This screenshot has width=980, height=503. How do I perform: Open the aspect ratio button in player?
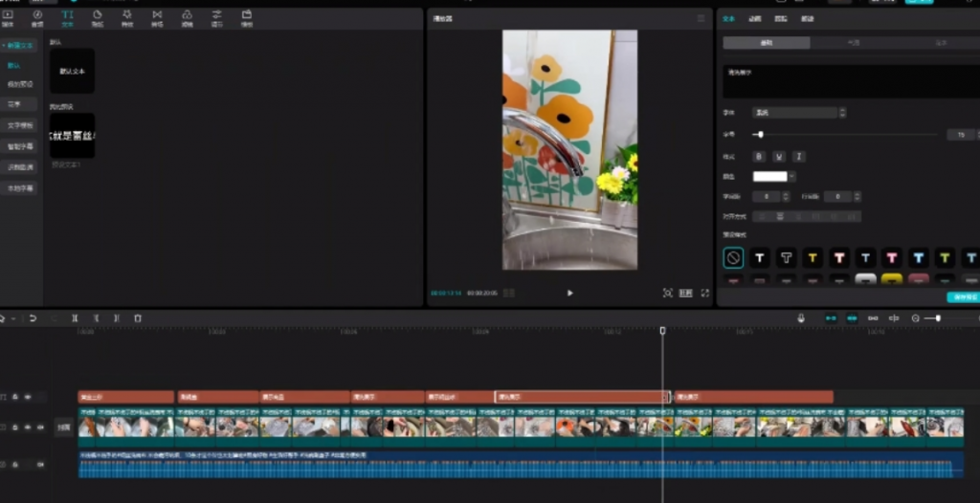[x=685, y=293]
